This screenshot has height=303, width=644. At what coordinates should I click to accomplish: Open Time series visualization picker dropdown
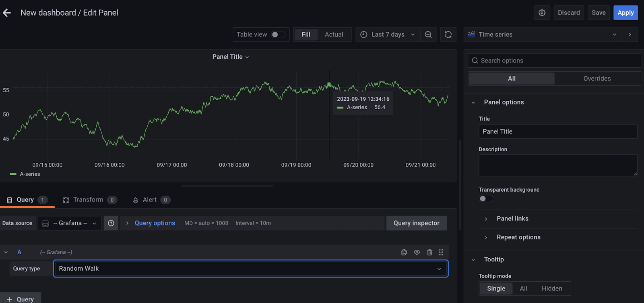543,35
